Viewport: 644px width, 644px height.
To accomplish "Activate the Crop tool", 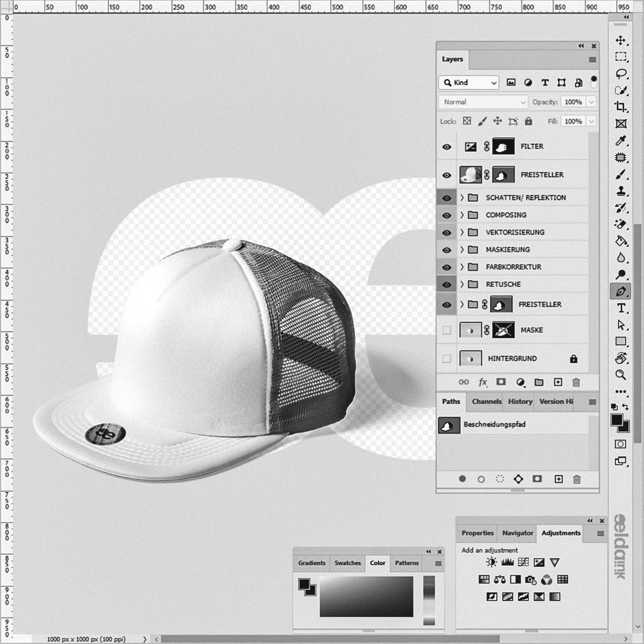I will pos(620,107).
